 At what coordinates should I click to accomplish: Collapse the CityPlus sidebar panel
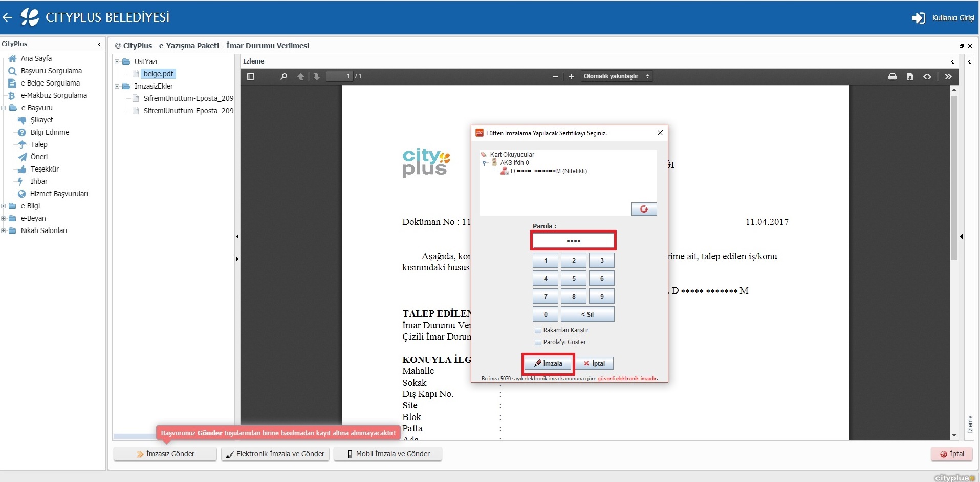pyautogui.click(x=99, y=44)
